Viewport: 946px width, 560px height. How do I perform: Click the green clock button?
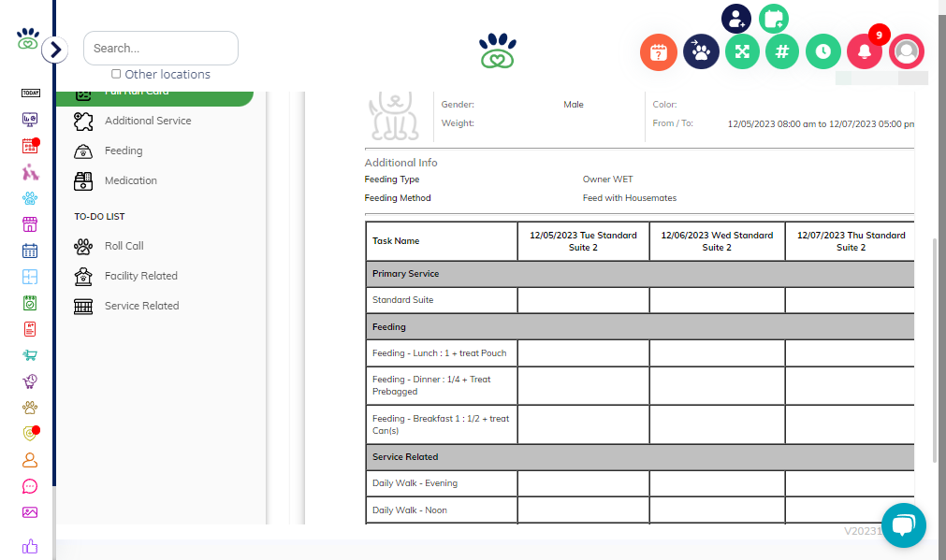click(x=822, y=51)
